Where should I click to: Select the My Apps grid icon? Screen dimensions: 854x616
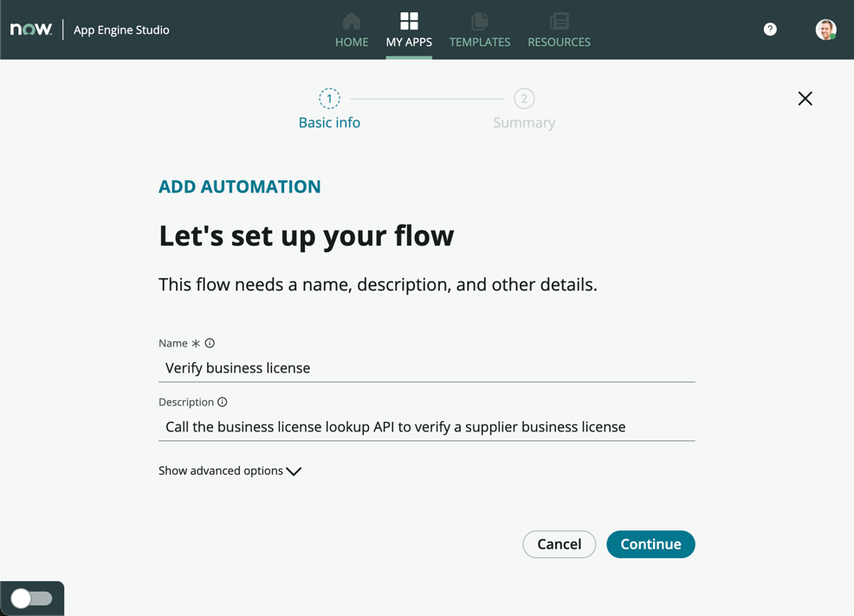(x=409, y=21)
